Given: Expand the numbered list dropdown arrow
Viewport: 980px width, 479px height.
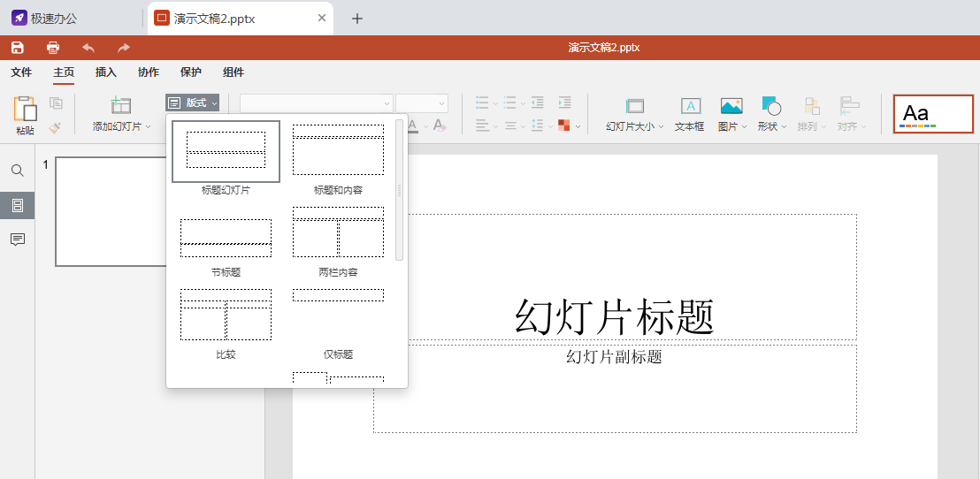Looking at the screenshot, I should (523, 103).
